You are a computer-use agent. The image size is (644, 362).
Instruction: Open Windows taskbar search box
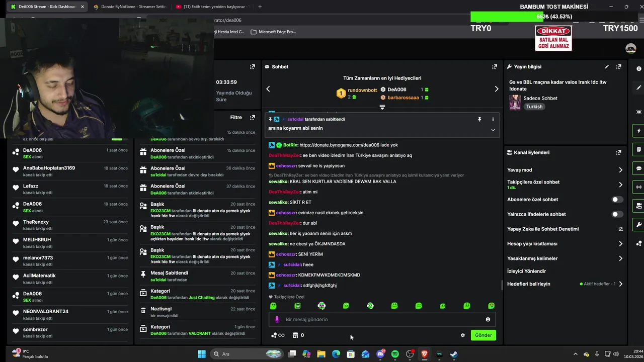click(x=247, y=354)
